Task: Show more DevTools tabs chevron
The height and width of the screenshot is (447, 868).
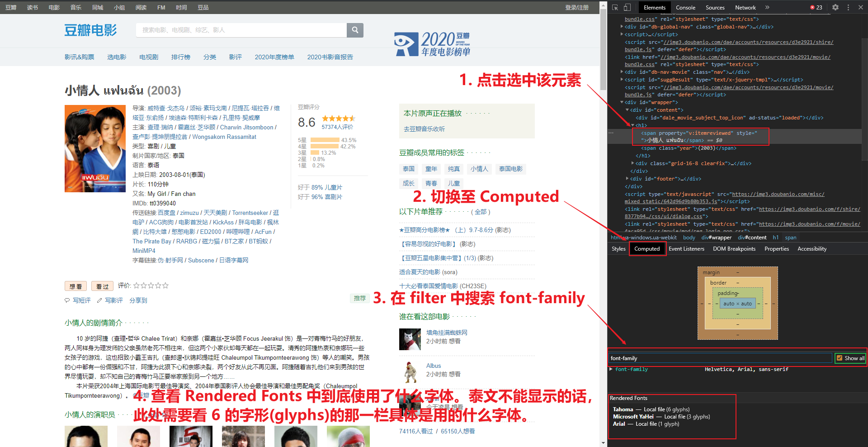Action: (x=767, y=7)
